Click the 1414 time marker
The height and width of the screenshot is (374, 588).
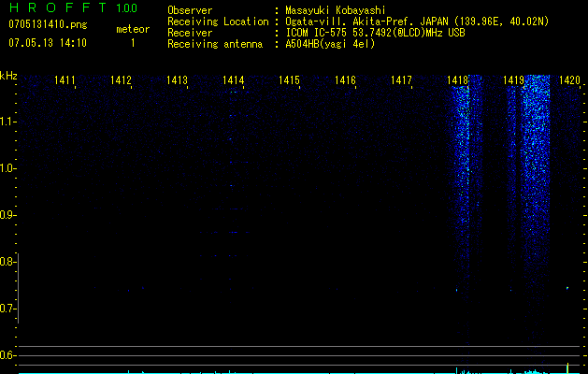coord(234,80)
